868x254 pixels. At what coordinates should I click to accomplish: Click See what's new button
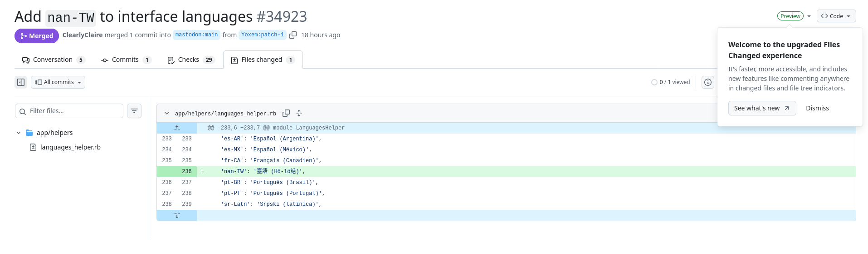(762, 108)
